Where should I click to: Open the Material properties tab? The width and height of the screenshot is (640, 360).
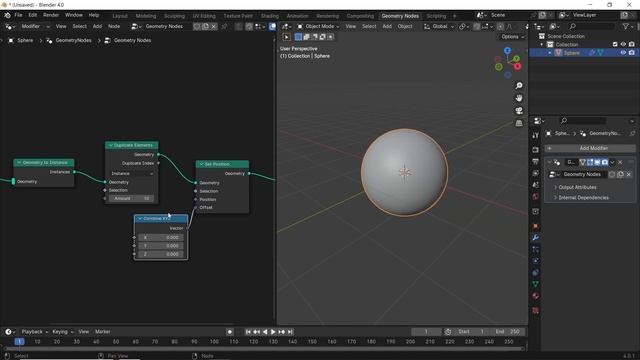[536, 296]
